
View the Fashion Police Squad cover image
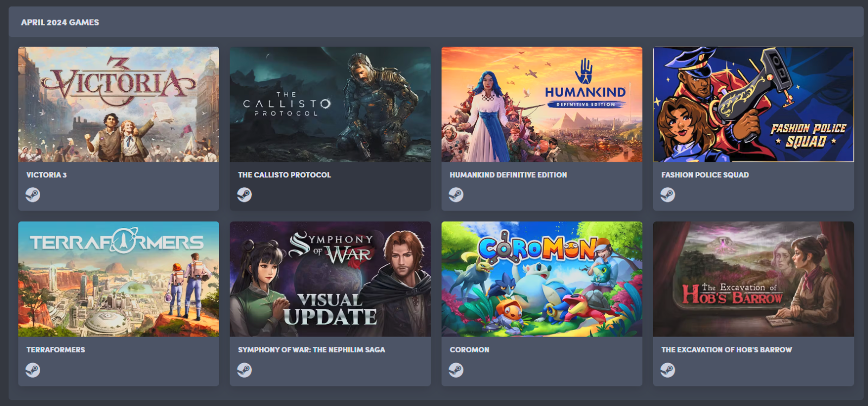coord(754,104)
